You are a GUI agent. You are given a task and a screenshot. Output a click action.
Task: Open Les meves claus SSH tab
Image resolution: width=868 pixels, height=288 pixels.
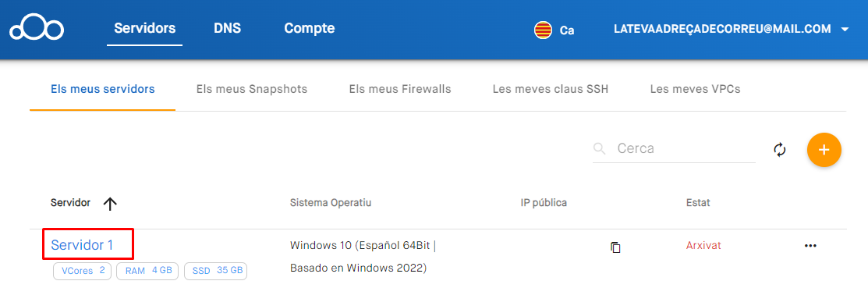point(551,89)
